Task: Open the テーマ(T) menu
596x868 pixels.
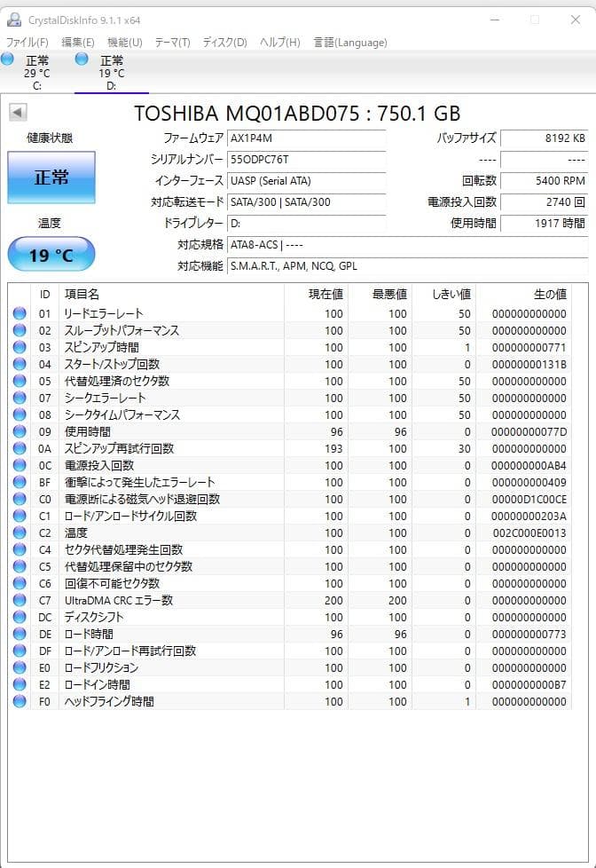Action: (172, 43)
